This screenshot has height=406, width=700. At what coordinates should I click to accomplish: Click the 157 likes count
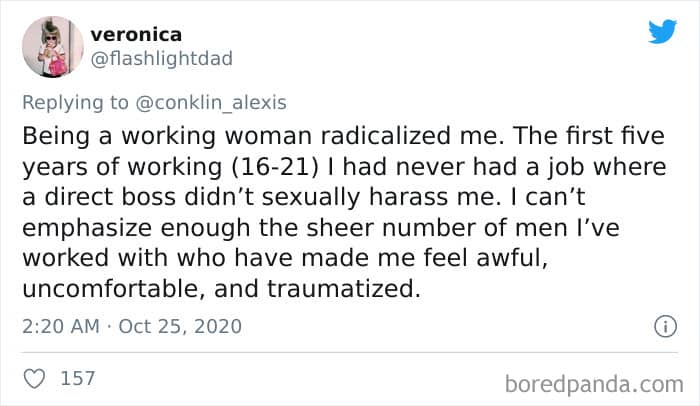(x=78, y=378)
